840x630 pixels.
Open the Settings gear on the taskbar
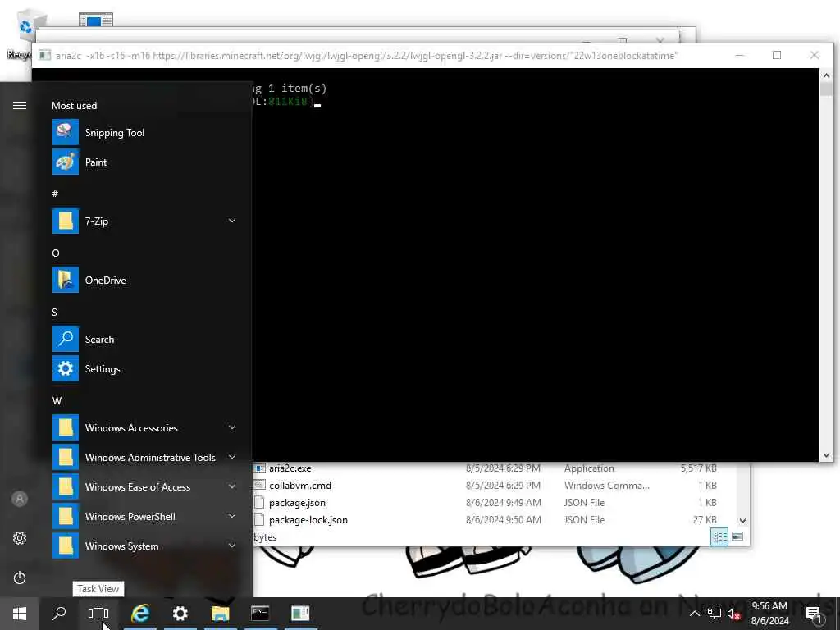pos(180,614)
